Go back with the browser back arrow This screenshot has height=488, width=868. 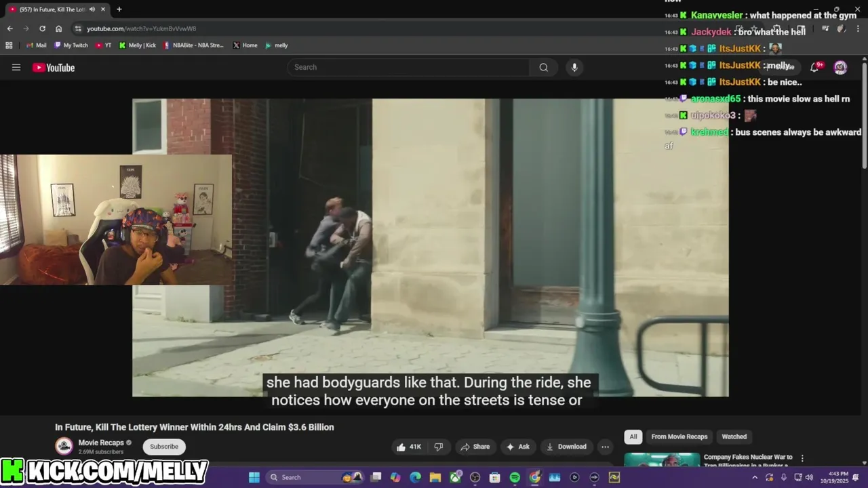click(x=9, y=28)
